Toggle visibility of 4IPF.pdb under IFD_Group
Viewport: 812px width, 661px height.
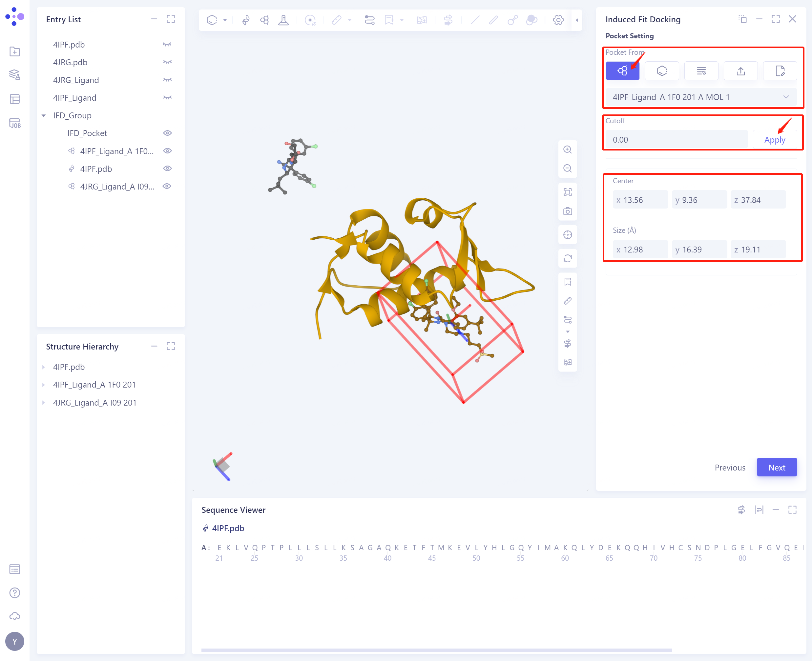tap(168, 169)
